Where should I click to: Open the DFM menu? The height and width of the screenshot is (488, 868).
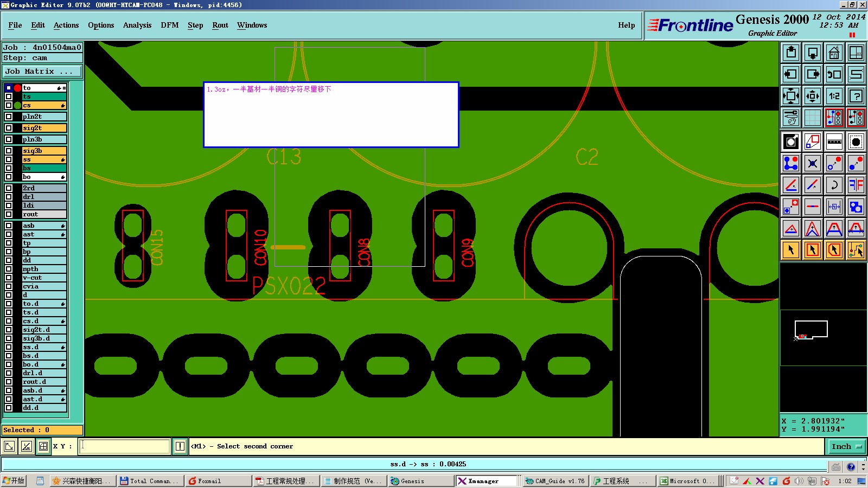pyautogui.click(x=170, y=25)
